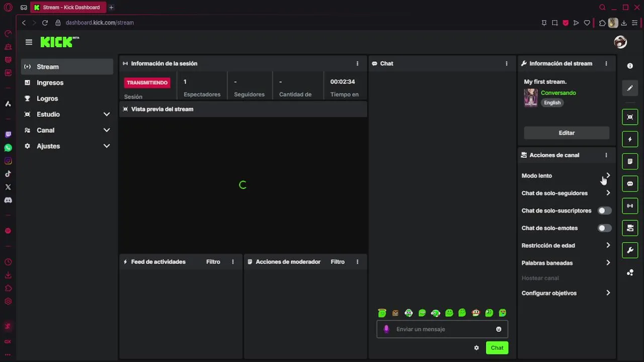Open the hamburger menu beside the Kick logo

(29, 42)
